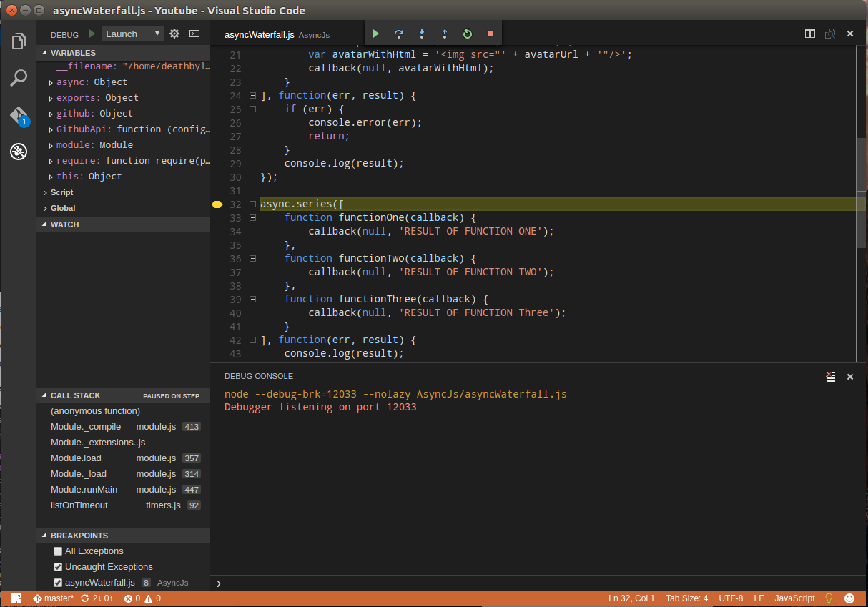Expand the require variable
This screenshot has height=607, width=868.
pos(51,161)
